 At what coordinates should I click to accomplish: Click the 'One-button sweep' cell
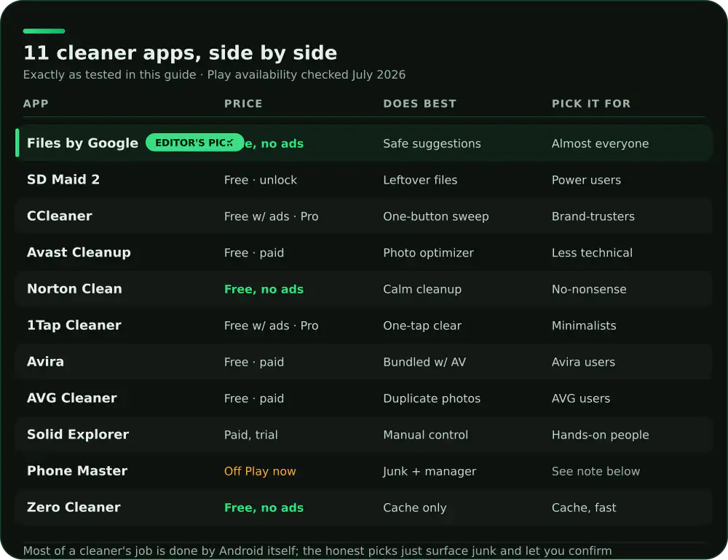click(436, 216)
